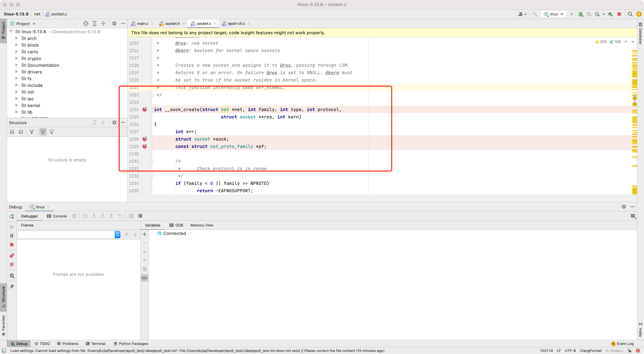Image resolution: width=644 pixels, height=354 pixels.
Task: Click Select Opened File target icon
Action: 86,23
